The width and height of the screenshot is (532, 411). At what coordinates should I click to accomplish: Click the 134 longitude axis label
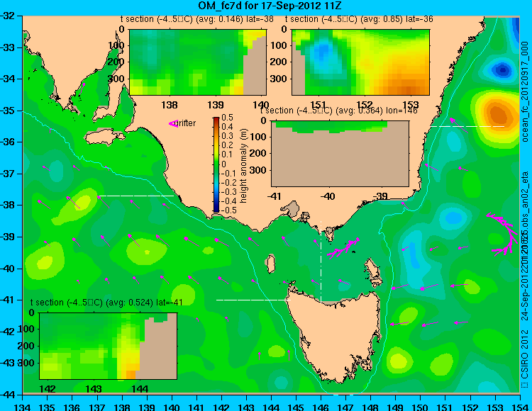23,407
